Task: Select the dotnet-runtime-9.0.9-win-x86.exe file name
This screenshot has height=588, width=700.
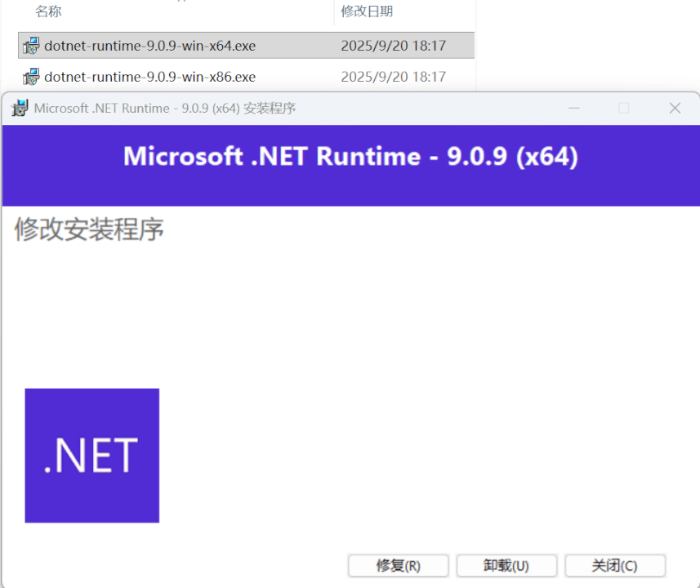Action: click(149, 77)
